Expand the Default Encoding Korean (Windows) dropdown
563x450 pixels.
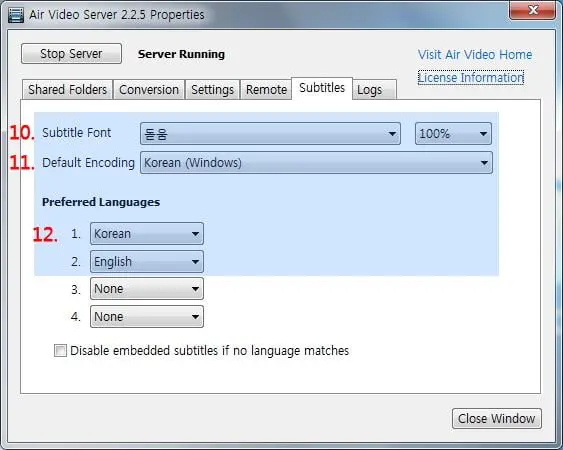(x=316, y=163)
